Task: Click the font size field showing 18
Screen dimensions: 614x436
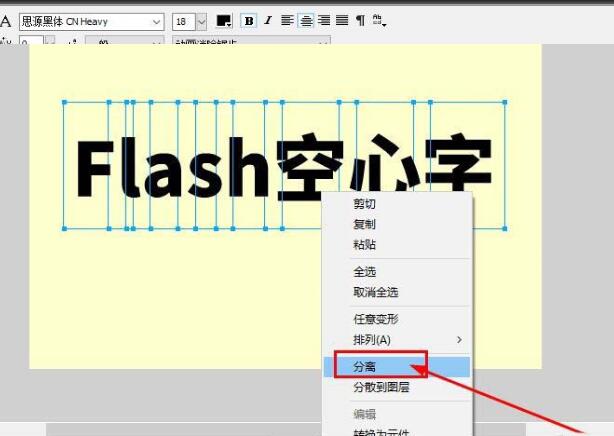Action: point(184,22)
